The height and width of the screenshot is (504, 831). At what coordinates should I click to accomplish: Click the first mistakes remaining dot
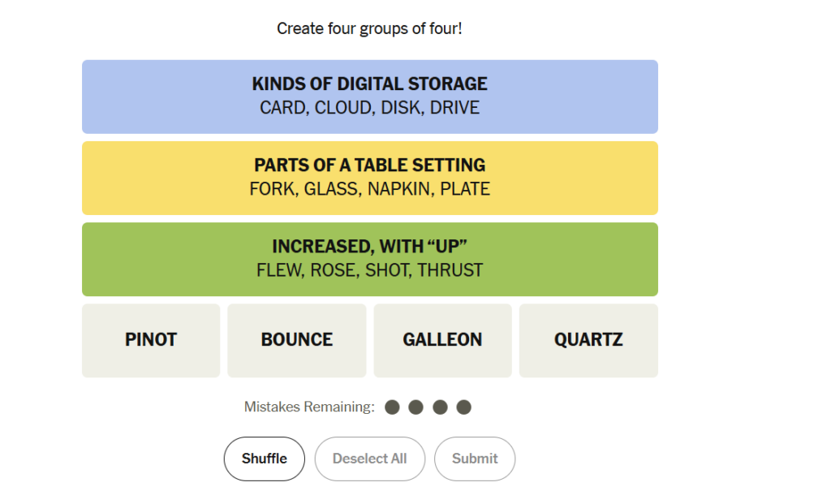392,407
